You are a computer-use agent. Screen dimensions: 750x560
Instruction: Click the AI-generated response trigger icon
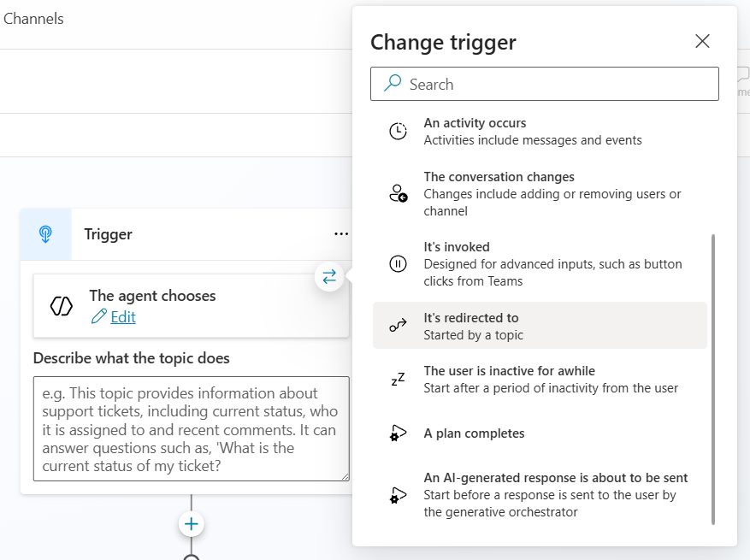[x=398, y=495]
